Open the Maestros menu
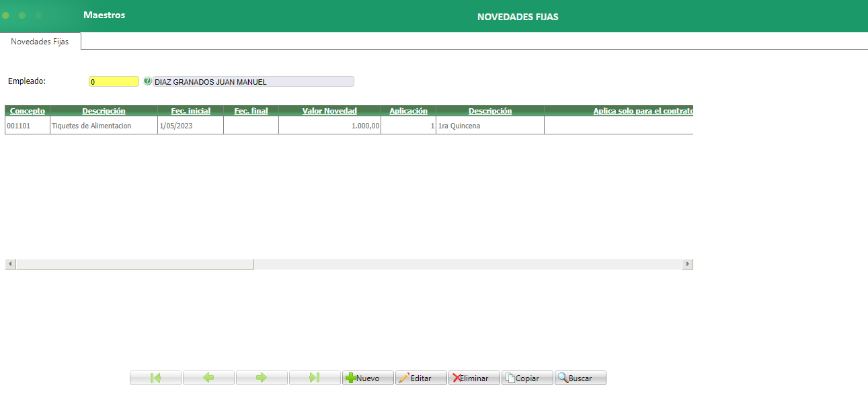 (104, 15)
